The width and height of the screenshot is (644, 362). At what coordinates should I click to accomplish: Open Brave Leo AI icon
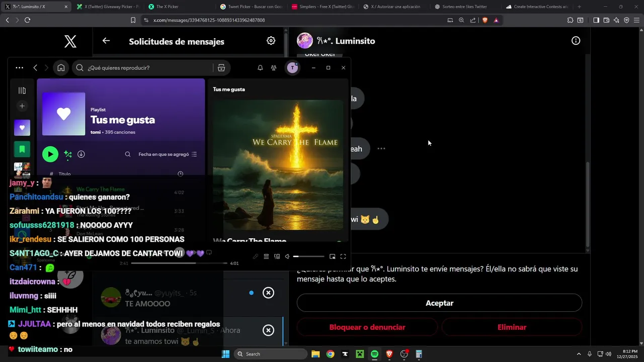616,20
